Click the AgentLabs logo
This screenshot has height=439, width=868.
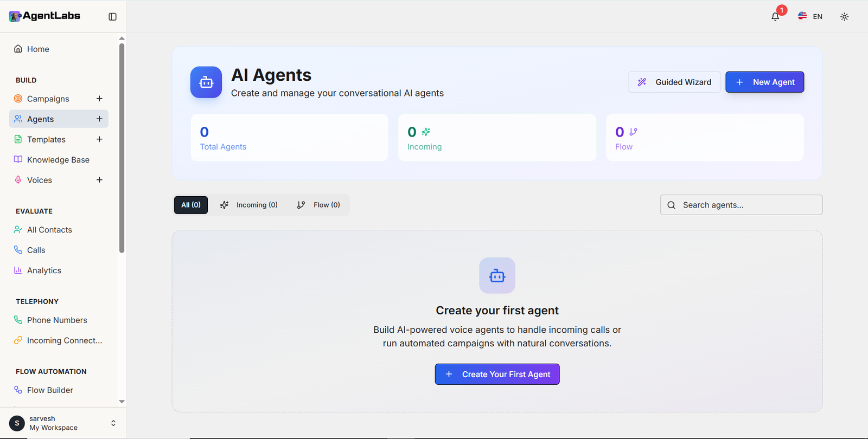44,16
